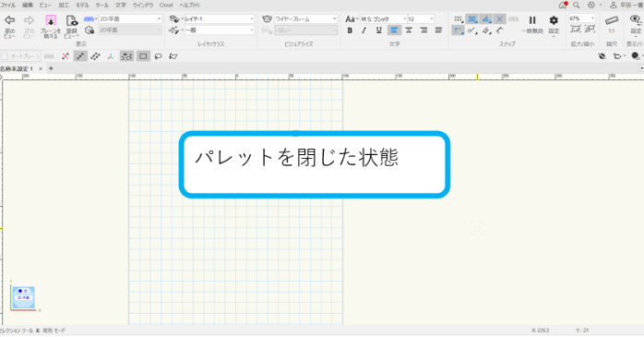
Task: Click the home notification icon
Action: [x=563, y=5]
